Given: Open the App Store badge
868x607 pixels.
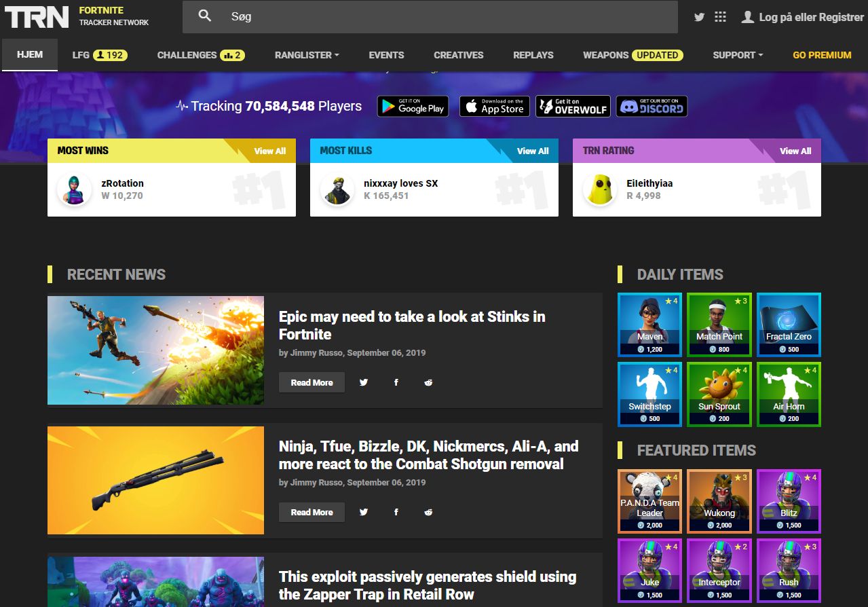Looking at the screenshot, I should pyautogui.click(x=495, y=106).
